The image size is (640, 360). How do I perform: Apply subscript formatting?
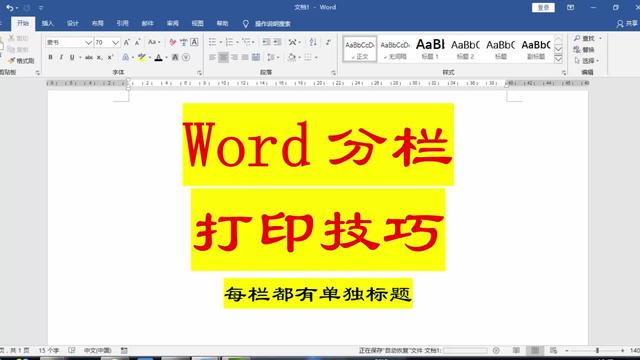coord(99,58)
